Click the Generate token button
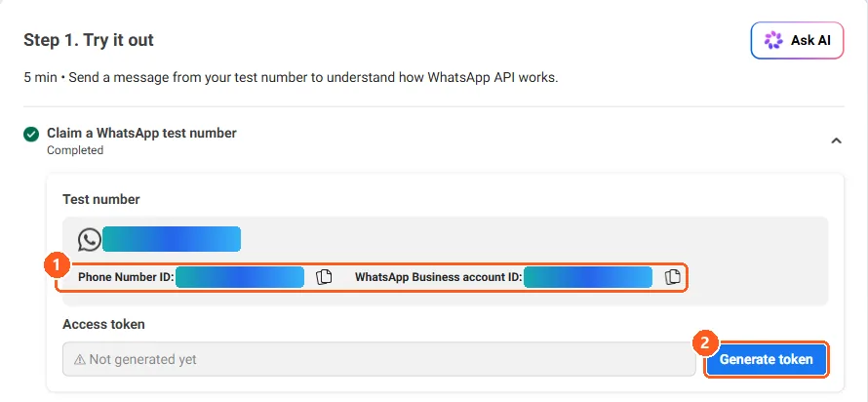The image size is (868, 402). 767,359
